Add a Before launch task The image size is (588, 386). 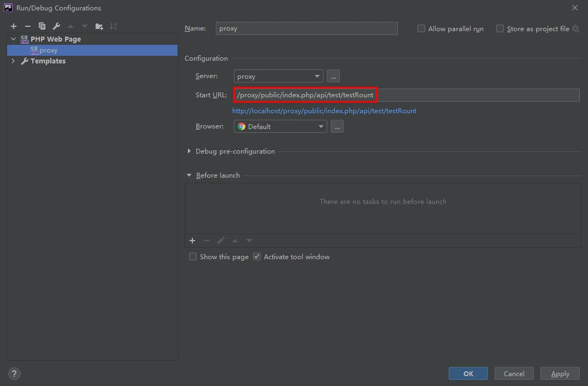click(x=192, y=241)
